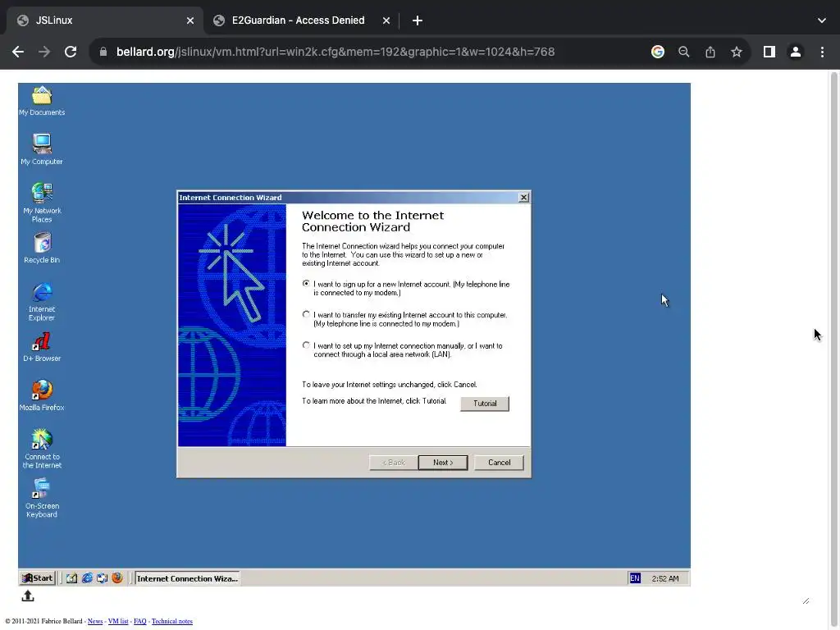Select sign up for new Internet account option
840x630 pixels.
click(x=306, y=283)
